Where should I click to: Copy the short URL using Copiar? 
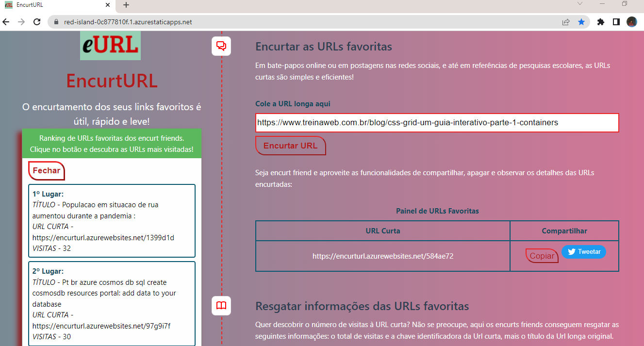[x=542, y=255]
